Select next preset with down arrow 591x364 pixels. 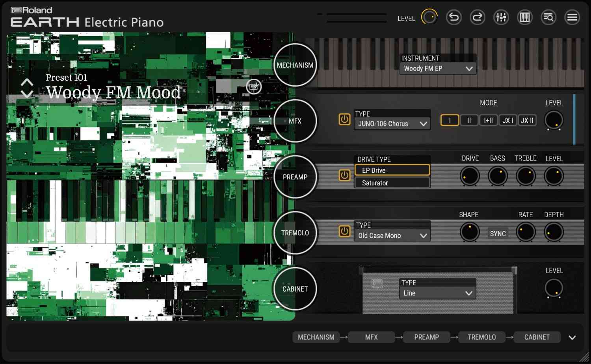(27, 94)
